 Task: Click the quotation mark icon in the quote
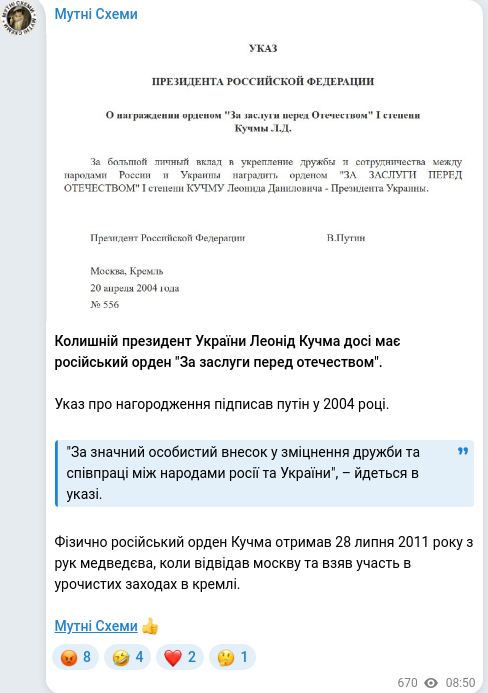(462, 451)
